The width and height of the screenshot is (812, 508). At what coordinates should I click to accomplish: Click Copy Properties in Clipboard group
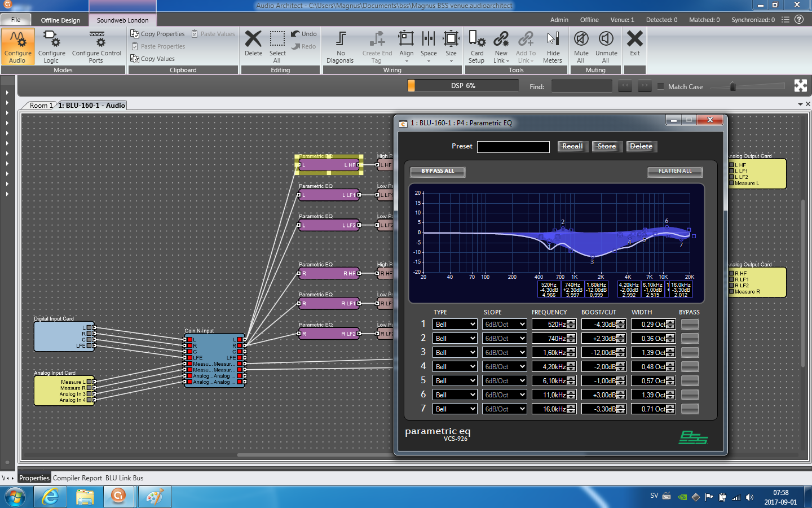[x=158, y=34]
